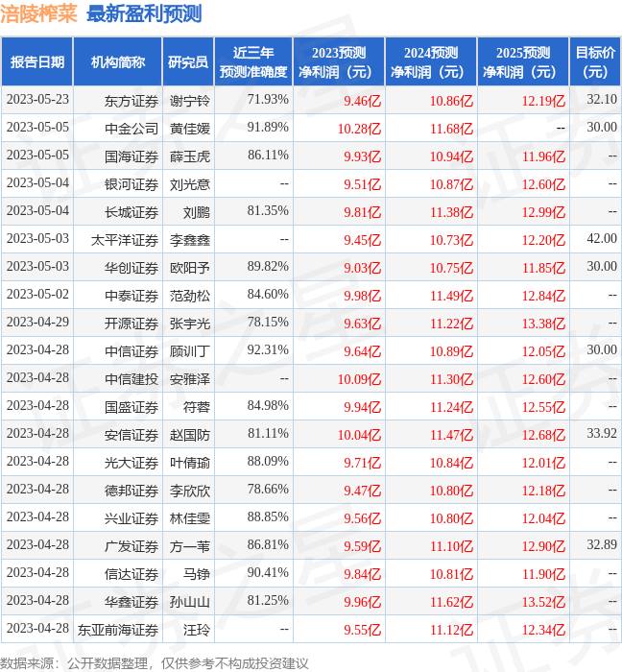The image size is (622, 672).
Task: Click analyst name 欧阳予
Action: pos(190,268)
